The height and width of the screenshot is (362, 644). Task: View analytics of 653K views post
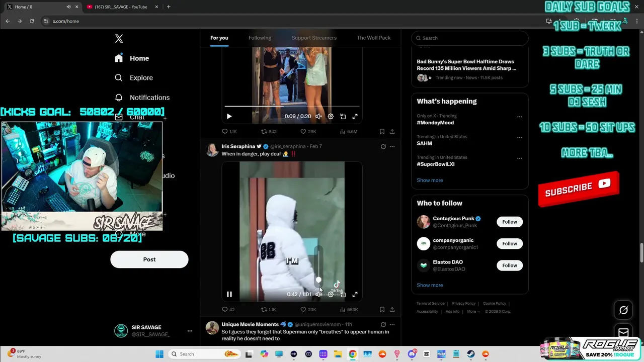[x=349, y=309]
